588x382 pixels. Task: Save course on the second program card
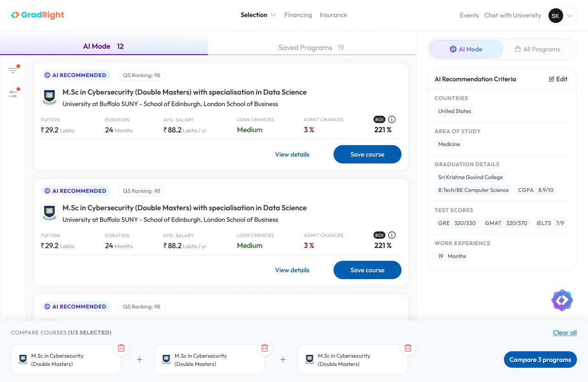point(367,270)
